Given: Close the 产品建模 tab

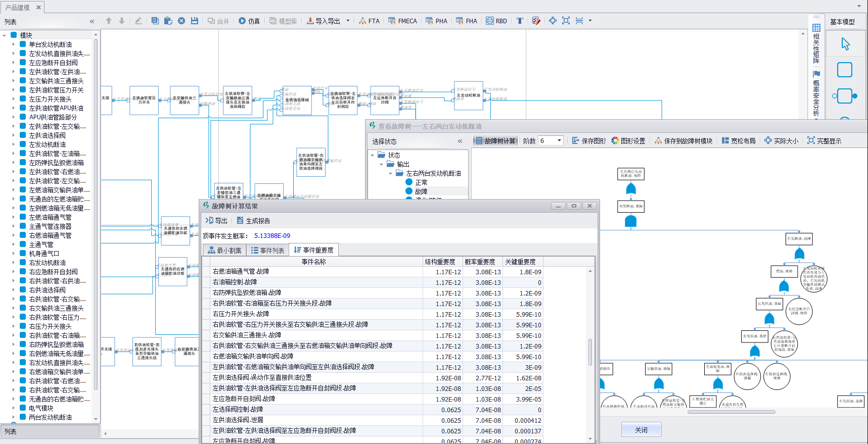Looking at the screenshot, I should tap(38, 7).
